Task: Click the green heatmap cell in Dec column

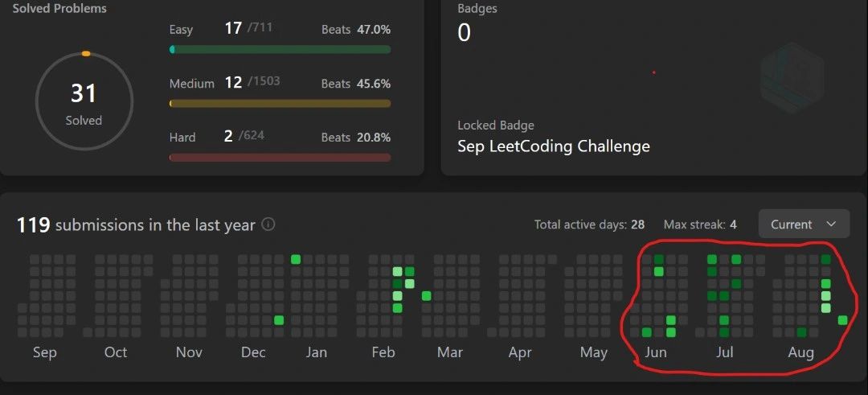Action: point(279,320)
